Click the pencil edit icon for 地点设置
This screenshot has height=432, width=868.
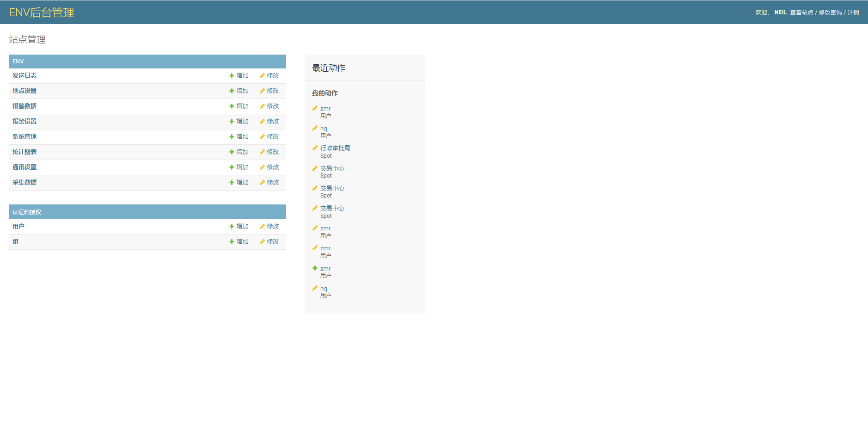coord(262,91)
